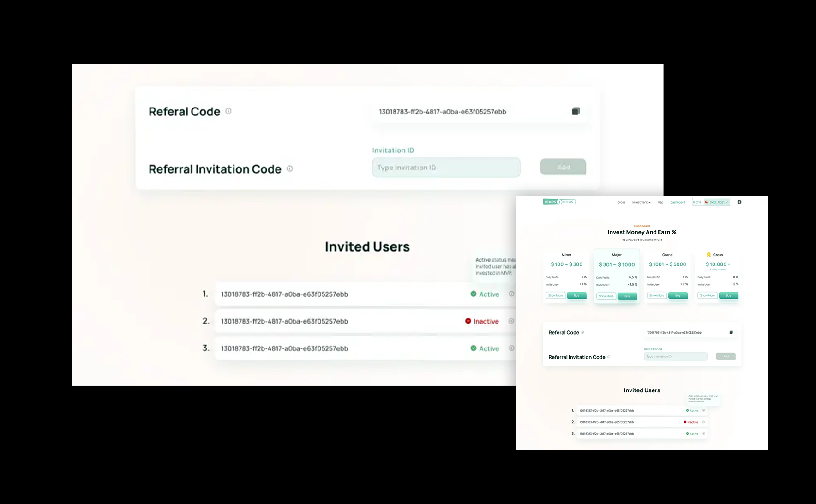Screen dimensions: 816x504
Task: Focus the enlarged Type Invitation ID field
Action: pos(446,168)
